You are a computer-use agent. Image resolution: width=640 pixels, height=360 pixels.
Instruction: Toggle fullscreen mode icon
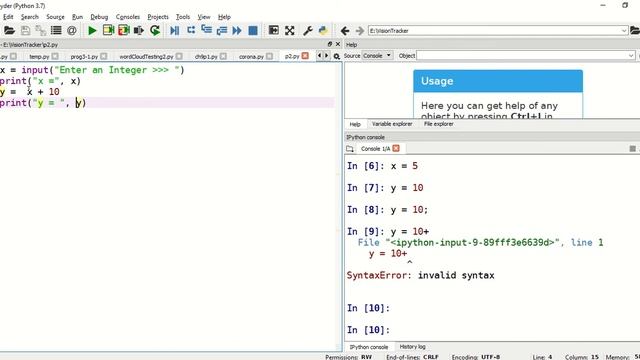pyautogui.click(x=290, y=31)
